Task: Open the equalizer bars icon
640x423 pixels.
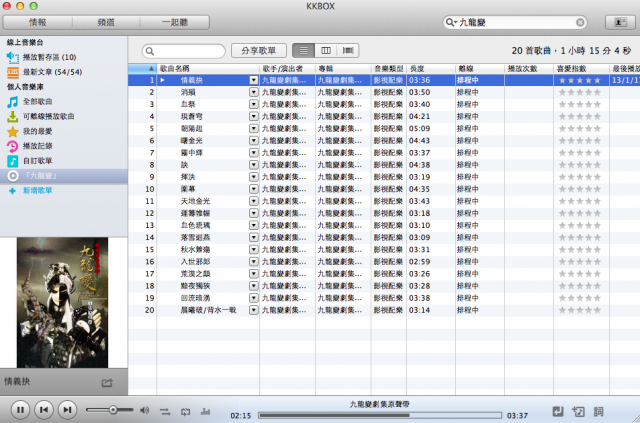Action: click(x=205, y=412)
